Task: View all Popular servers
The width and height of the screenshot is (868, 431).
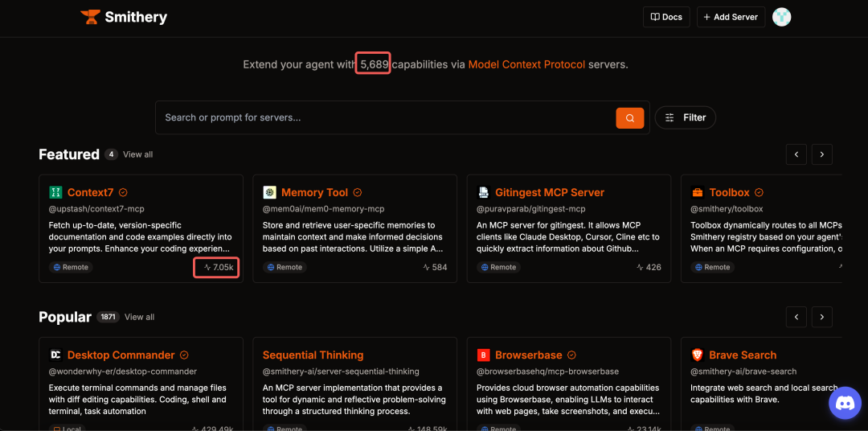Action: point(140,317)
